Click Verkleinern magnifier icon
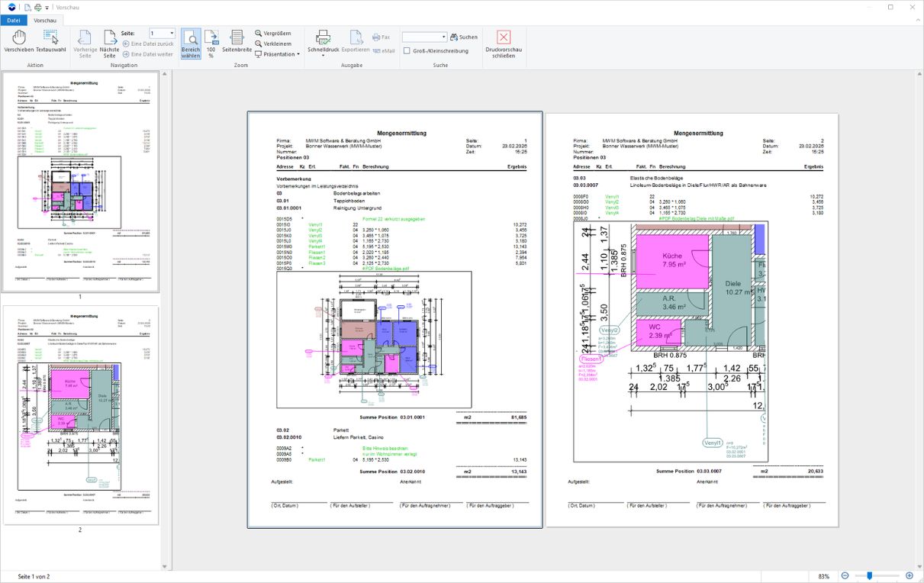 [x=259, y=43]
